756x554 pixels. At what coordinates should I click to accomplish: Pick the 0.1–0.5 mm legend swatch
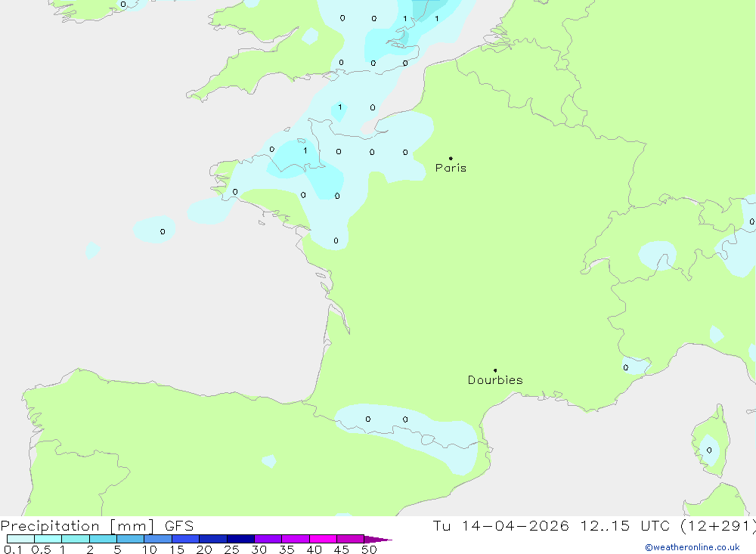20,539
